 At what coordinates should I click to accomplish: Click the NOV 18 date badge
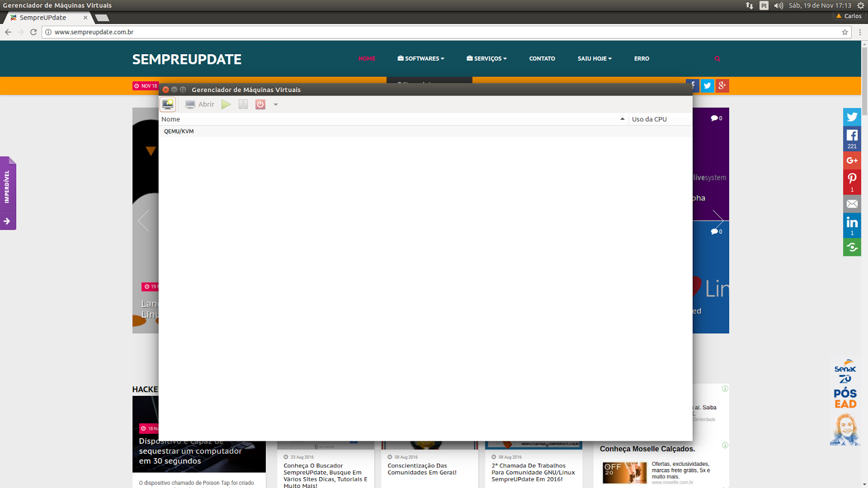[x=145, y=86]
